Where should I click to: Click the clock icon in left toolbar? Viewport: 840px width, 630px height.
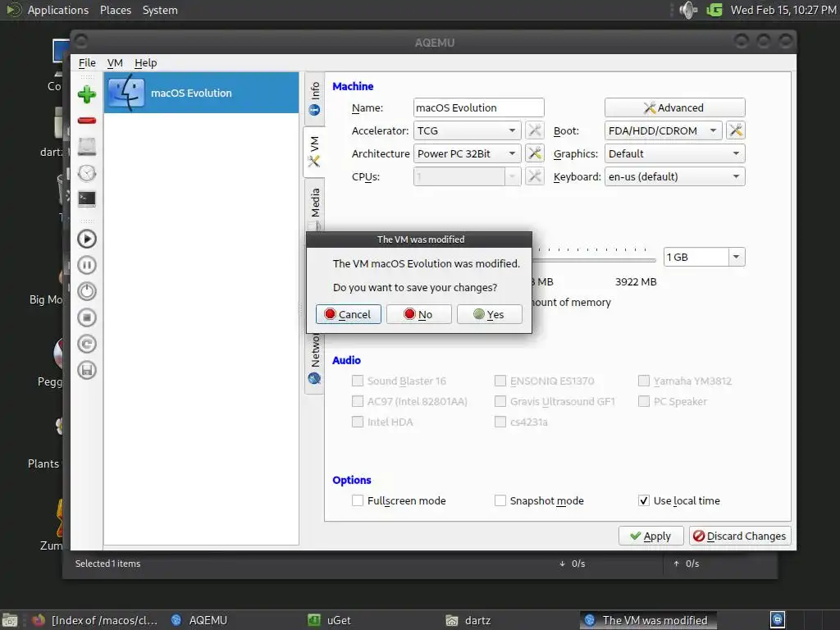pyautogui.click(x=87, y=173)
